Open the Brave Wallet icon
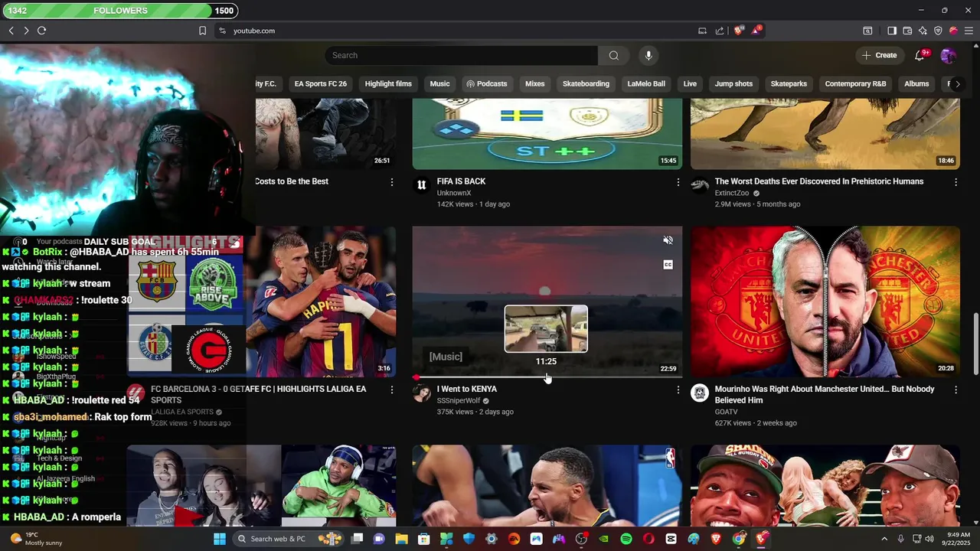The width and height of the screenshot is (980, 551). [907, 31]
